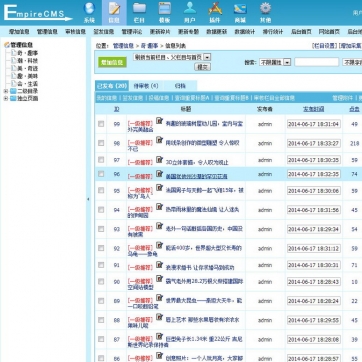
Task: Click edit icon in row ID 99
Action: coord(160,121)
